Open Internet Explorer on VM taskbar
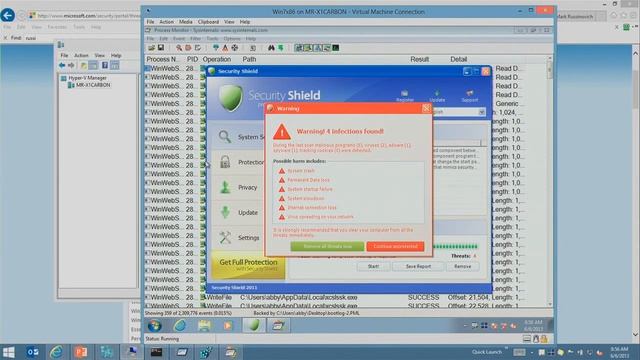Image resolution: width=640 pixels, height=360 pixels. point(180,326)
